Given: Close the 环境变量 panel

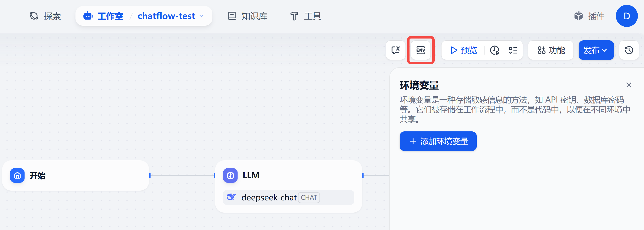Looking at the screenshot, I should pos(629,85).
